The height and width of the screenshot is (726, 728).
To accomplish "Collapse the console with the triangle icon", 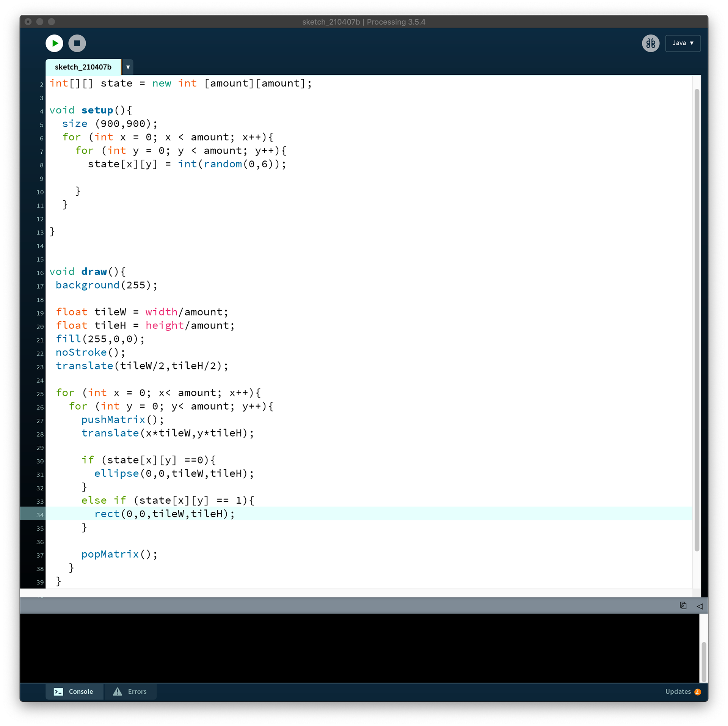I will click(x=700, y=606).
